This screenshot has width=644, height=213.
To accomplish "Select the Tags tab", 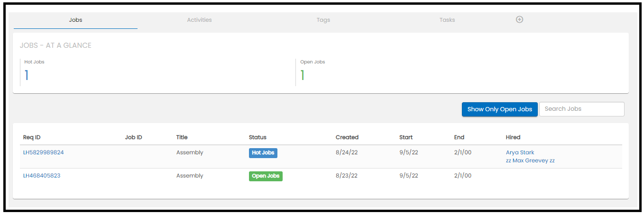I will click(x=323, y=20).
